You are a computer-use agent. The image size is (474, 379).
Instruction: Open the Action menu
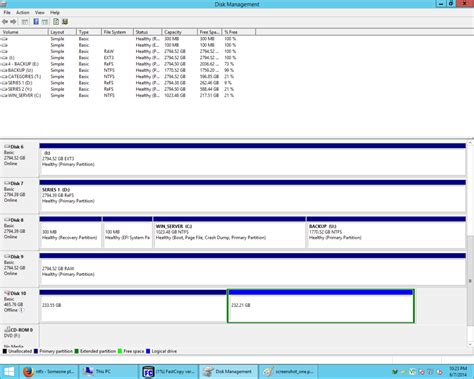[23, 12]
